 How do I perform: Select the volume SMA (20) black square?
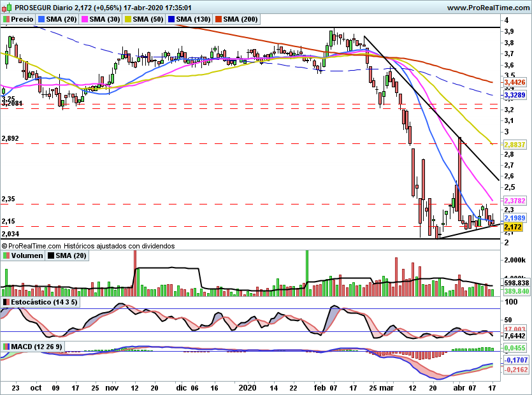(x=51, y=255)
